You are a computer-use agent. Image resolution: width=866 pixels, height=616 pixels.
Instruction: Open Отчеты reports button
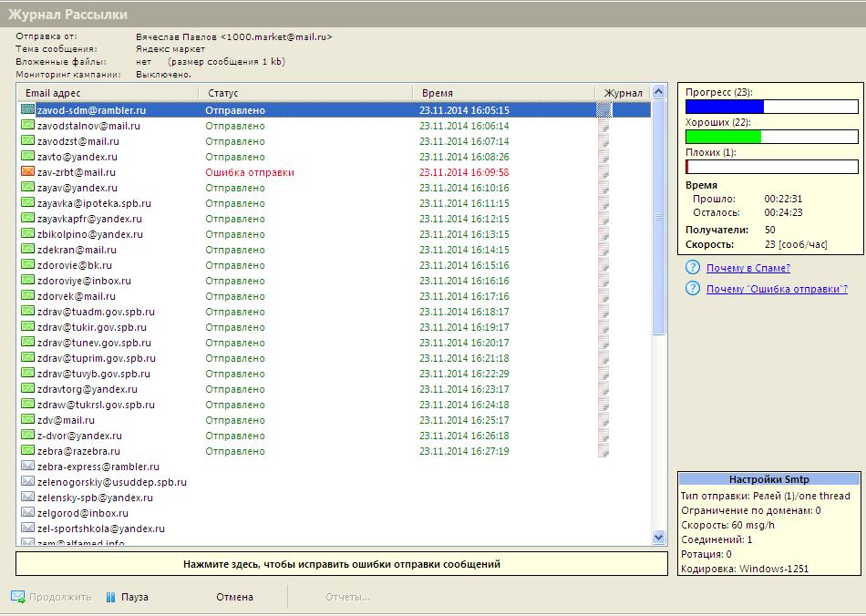[347, 597]
